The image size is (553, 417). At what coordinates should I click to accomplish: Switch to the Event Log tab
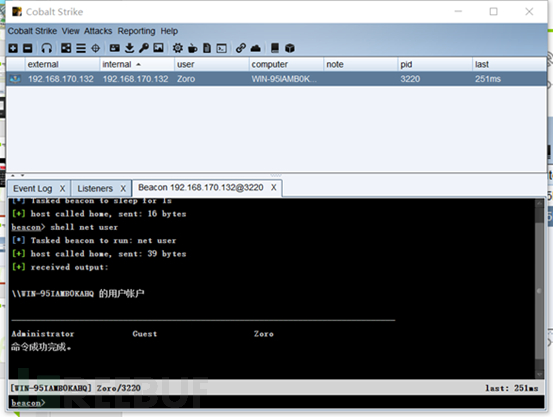click(32, 189)
